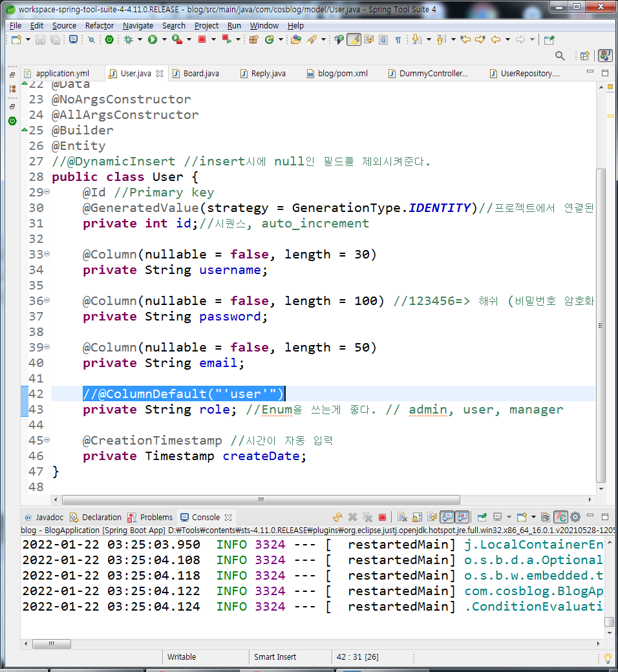Switch to the blog/pom.xml tab

(337, 73)
